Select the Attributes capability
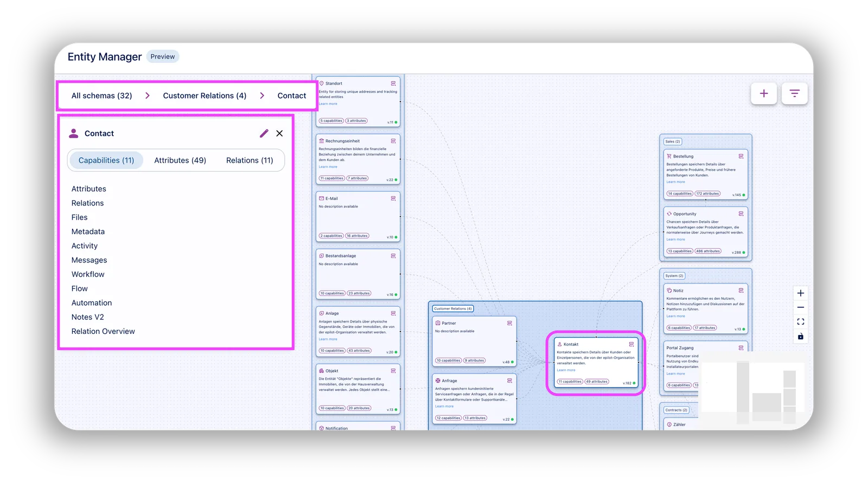The image size is (868, 483). (89, 189)
